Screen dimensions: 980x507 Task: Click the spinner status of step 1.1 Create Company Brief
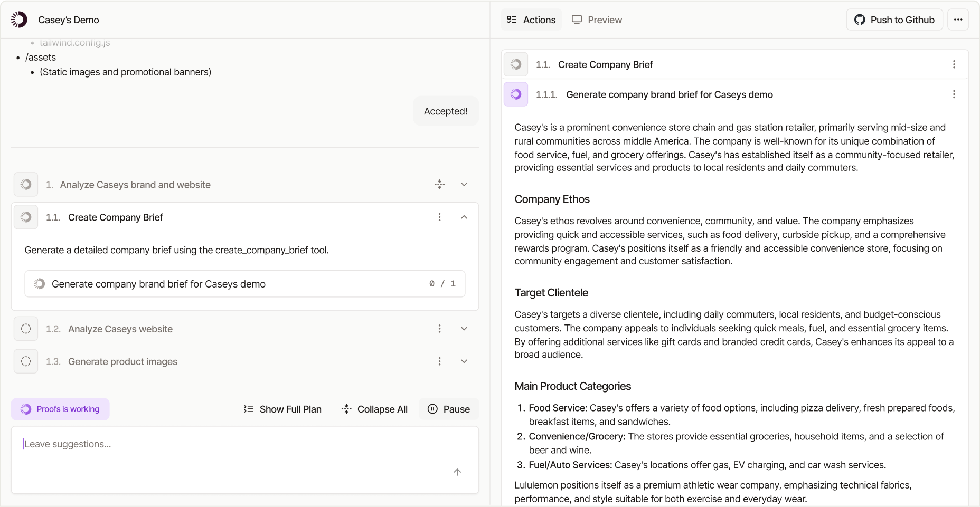point(26,217)
